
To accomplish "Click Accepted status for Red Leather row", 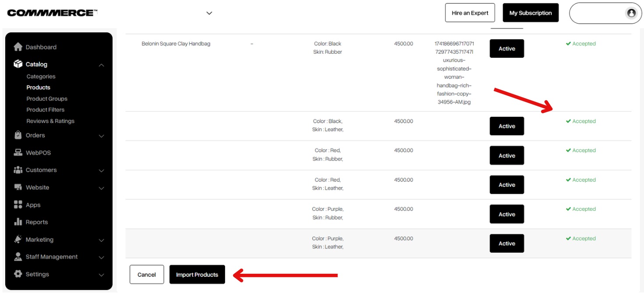I will (581, 180).
